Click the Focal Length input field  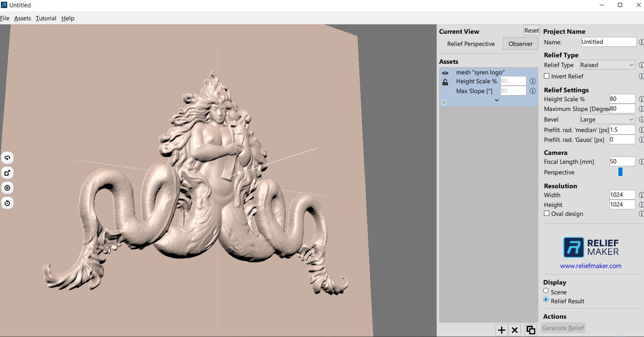(x=622, y=161)
